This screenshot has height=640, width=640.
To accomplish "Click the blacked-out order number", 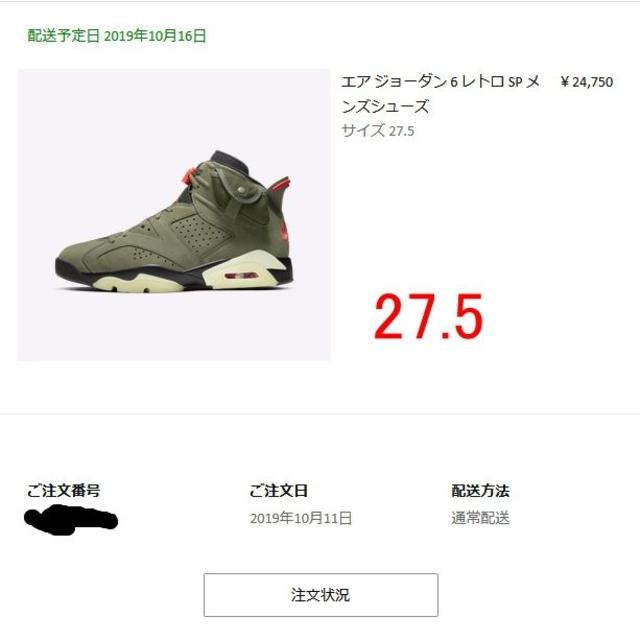I will 71,520.
